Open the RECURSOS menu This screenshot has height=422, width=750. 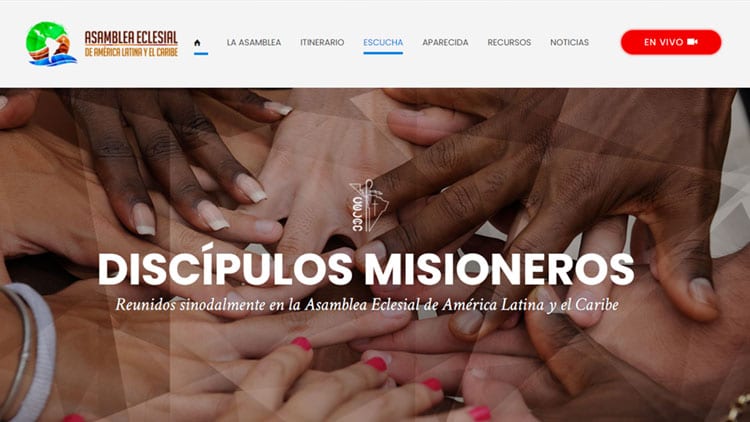(509, 42)
